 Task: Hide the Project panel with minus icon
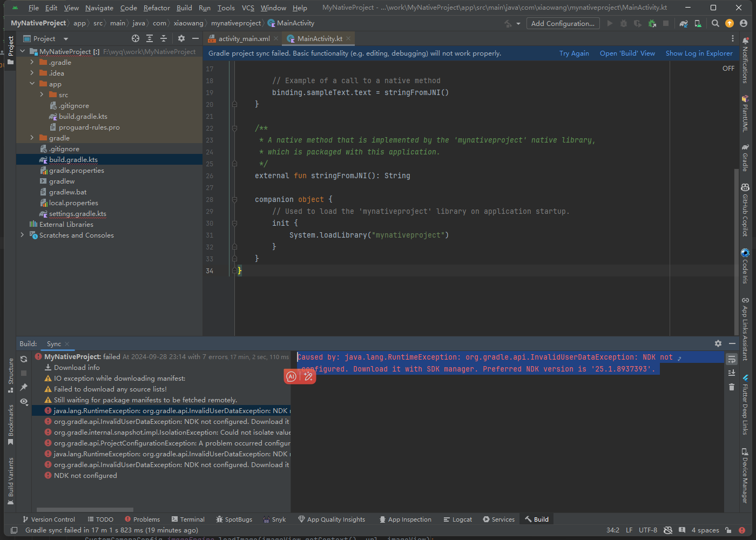pyautogui.click(x=195, y=38)
